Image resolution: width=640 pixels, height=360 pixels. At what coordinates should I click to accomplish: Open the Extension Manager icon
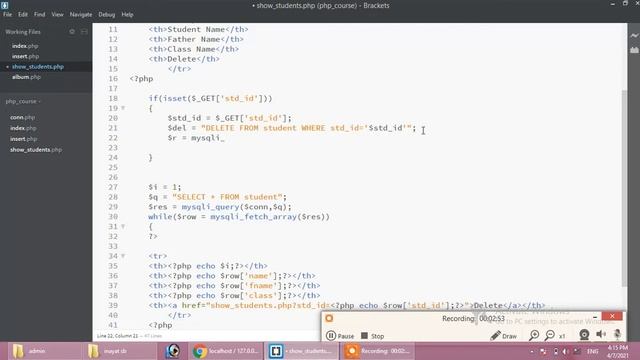click(634, 49)
